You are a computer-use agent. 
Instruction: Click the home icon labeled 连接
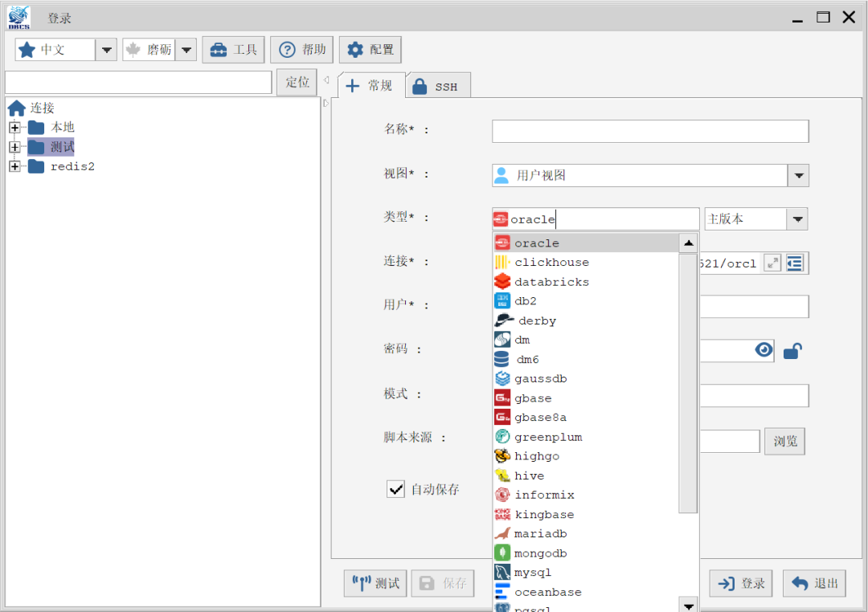point(17,108)
